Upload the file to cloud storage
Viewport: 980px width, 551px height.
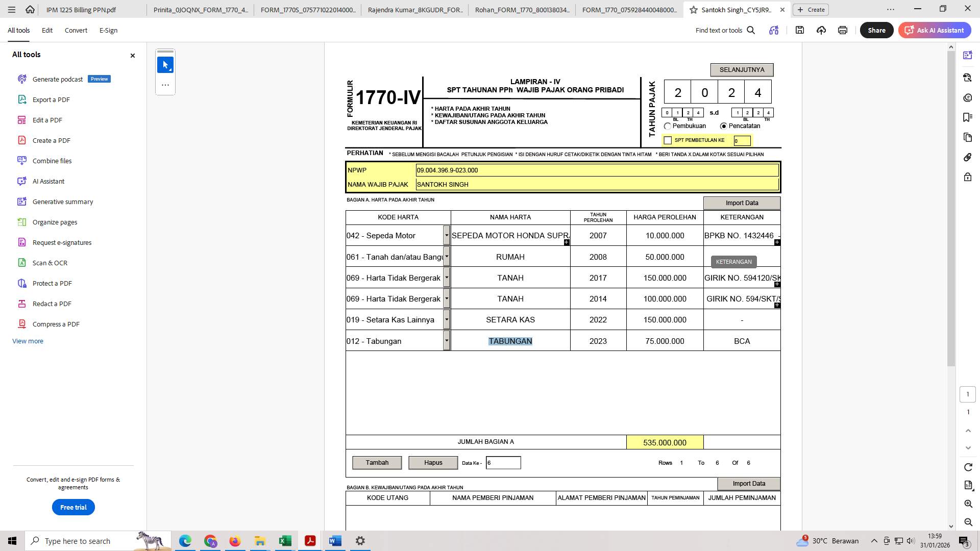point(821,30)
